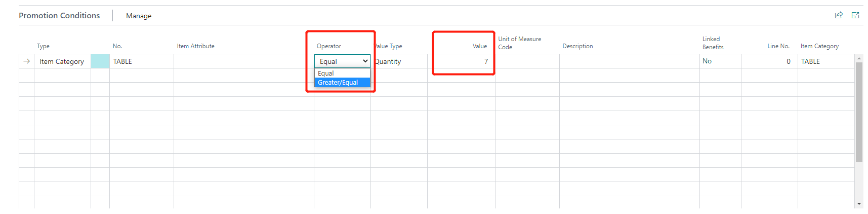This screenshot has width=868, height=214.
Task: Click the scrollbar up arrow
Action: pos(859,58)
